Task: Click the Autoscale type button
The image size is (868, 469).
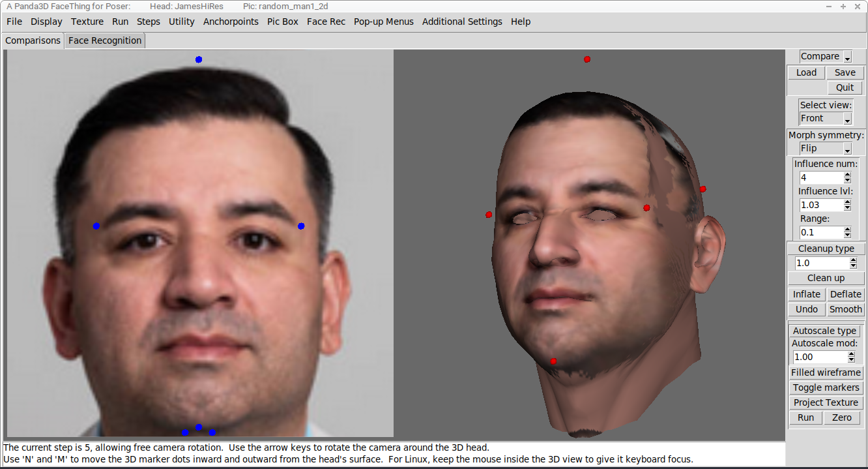Action: click(825, 331)
